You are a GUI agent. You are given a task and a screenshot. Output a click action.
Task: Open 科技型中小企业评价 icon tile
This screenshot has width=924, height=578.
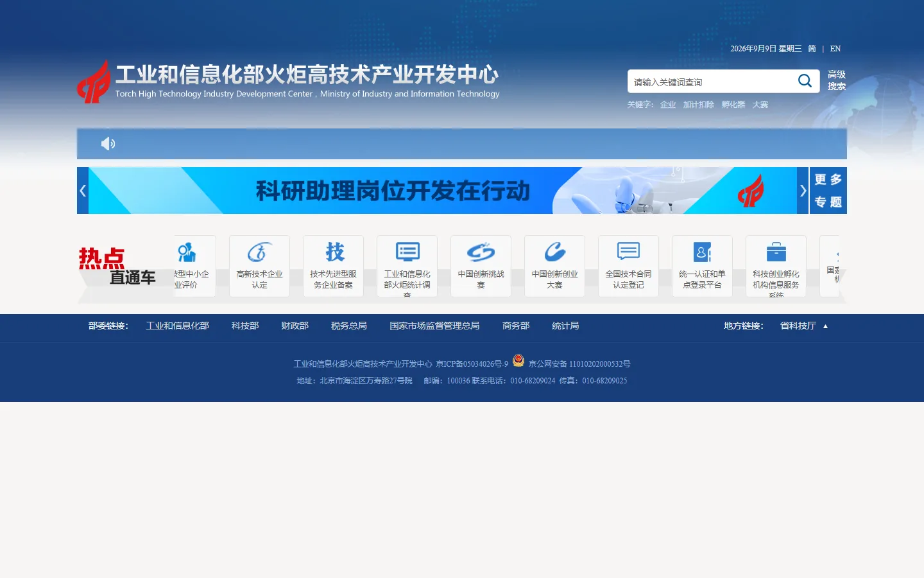tap(195, 266)
